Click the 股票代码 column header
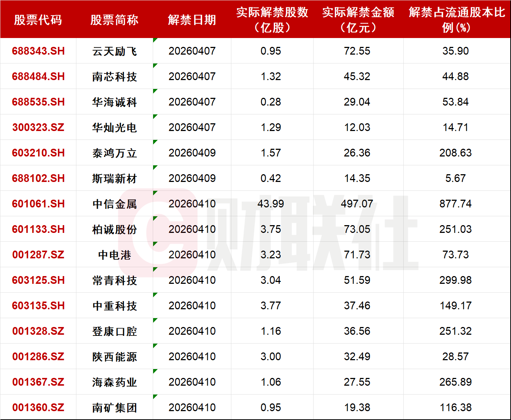511x420 pixels. click(38, 20)
